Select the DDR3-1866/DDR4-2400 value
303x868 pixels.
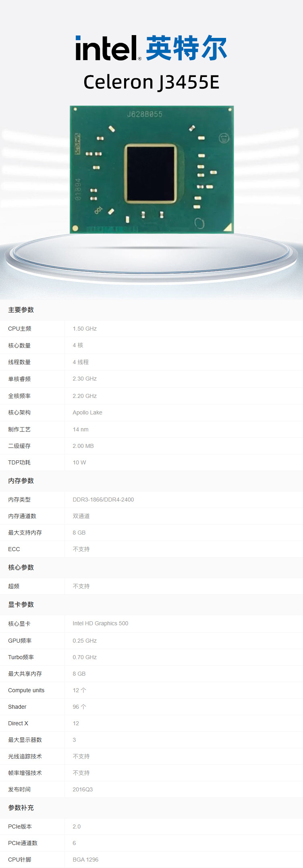(103, 500)
